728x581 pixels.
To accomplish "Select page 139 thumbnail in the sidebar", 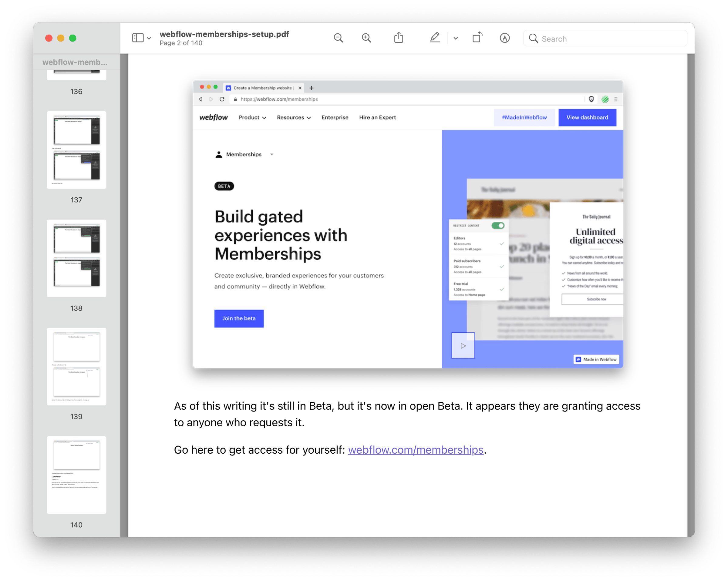I will tap(76, 367).
